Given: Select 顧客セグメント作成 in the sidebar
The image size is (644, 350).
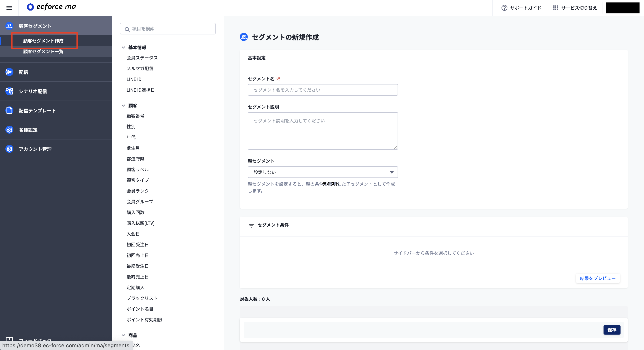Looking at the screenshot, I should 43,41.
